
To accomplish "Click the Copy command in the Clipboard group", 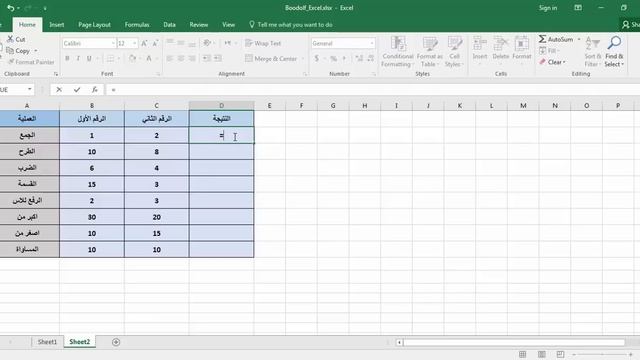I will click(x=18, y=51).
